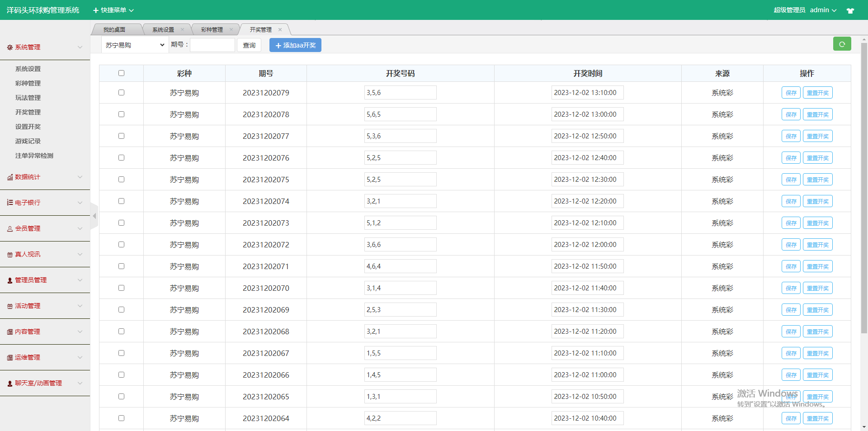Click the skin/theme shirt icon

(x=850, y=10)
